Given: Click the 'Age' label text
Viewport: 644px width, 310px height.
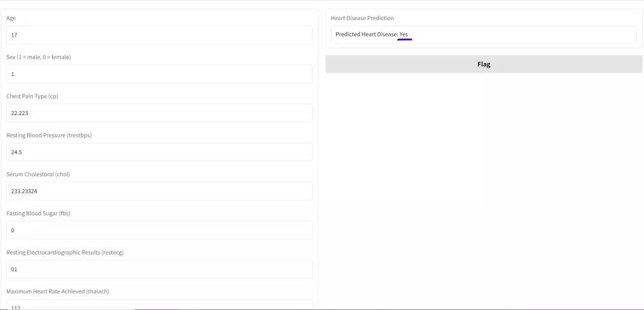Looking at the screenshot, I should (11, 18).
